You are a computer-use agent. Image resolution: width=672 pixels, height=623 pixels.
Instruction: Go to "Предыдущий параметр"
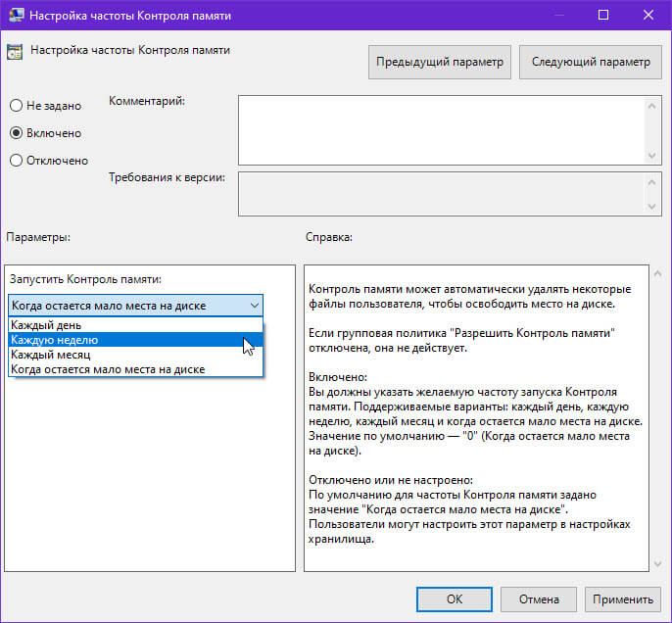[440, 62]
